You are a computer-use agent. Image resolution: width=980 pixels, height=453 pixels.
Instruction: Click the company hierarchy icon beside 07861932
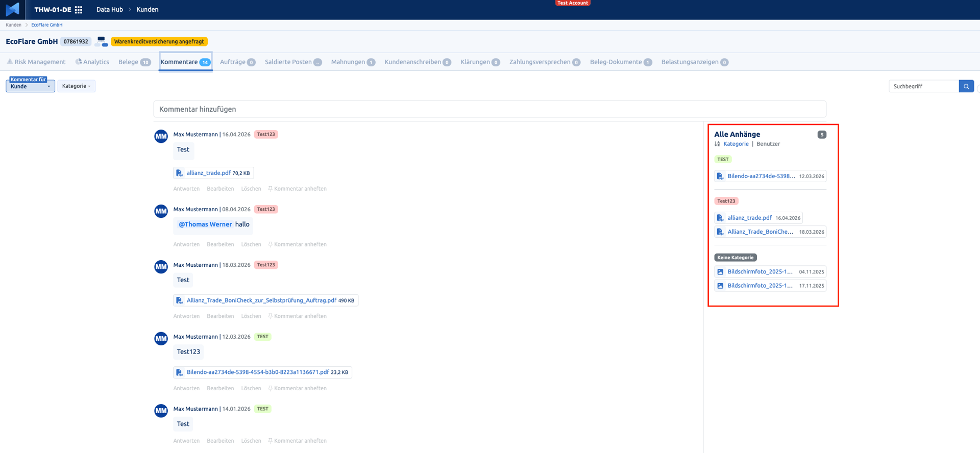pos(102,41)
